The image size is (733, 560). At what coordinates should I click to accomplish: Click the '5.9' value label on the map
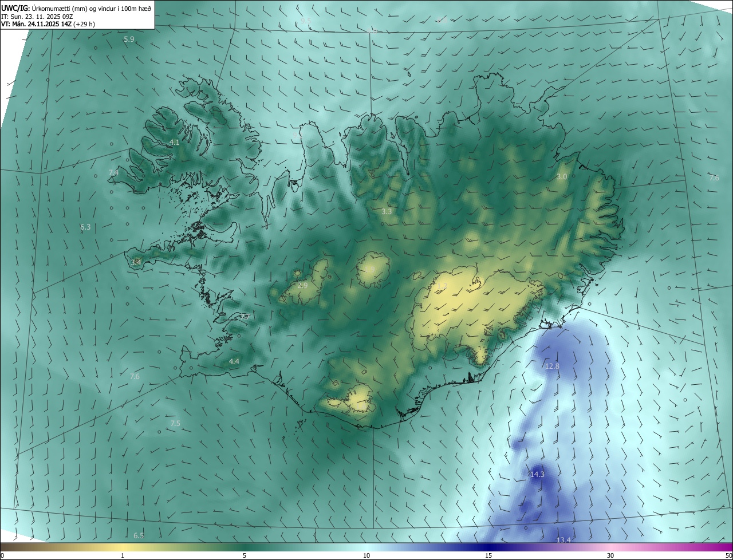tap(129, 40)
